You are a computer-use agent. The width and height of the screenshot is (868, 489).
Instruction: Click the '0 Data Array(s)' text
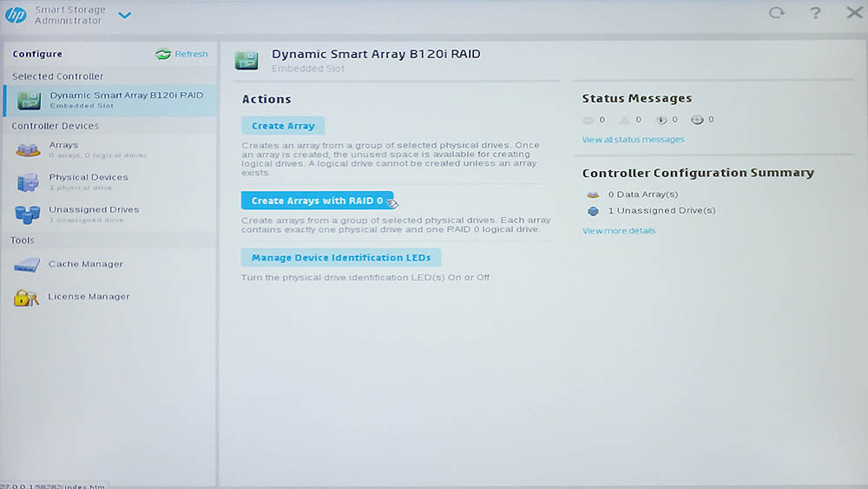(642, 195)
